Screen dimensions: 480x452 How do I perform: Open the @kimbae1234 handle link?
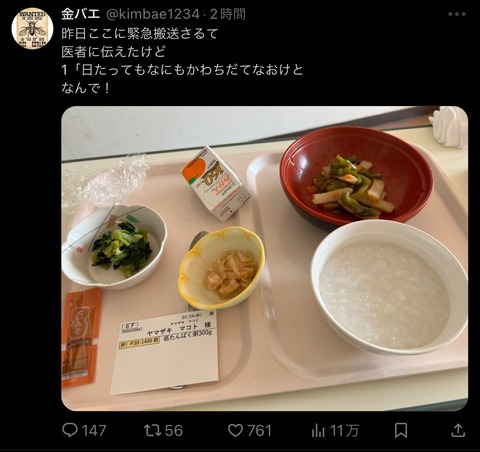click(152, 15)
